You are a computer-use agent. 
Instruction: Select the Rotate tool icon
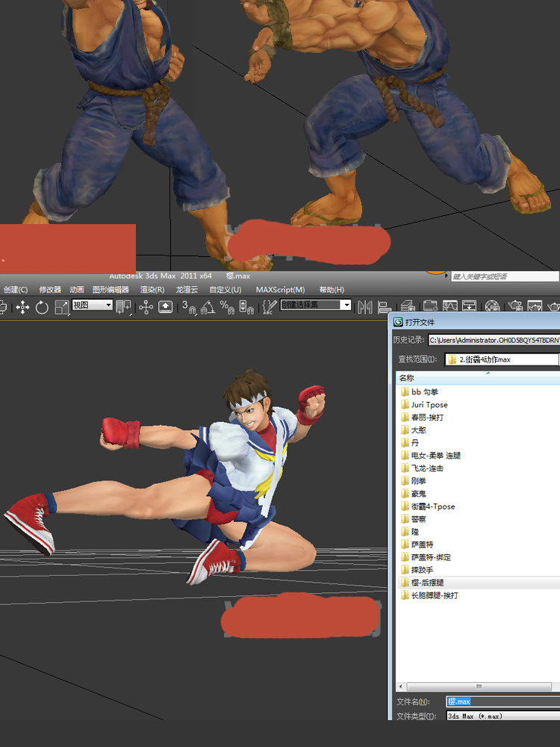[x=42, y=307]
